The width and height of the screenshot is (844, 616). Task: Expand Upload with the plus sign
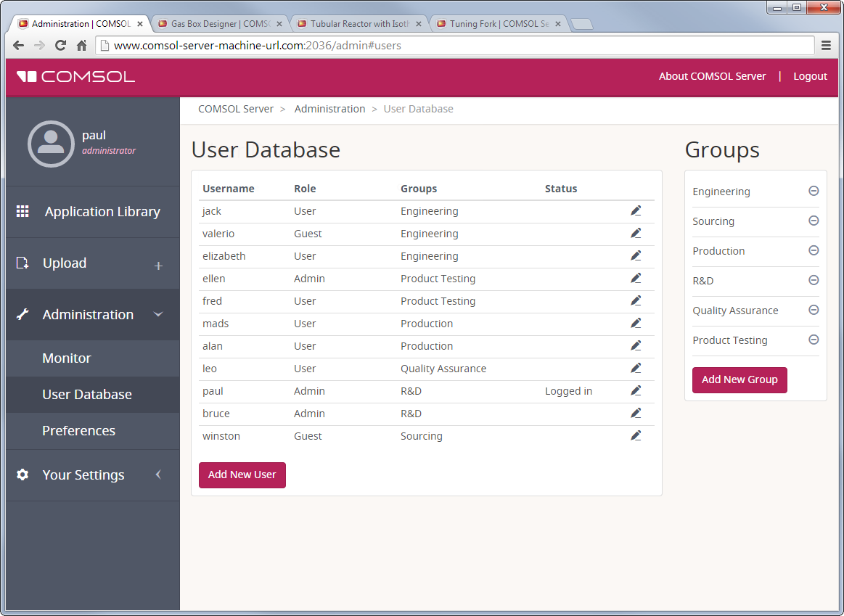[158, 266]
